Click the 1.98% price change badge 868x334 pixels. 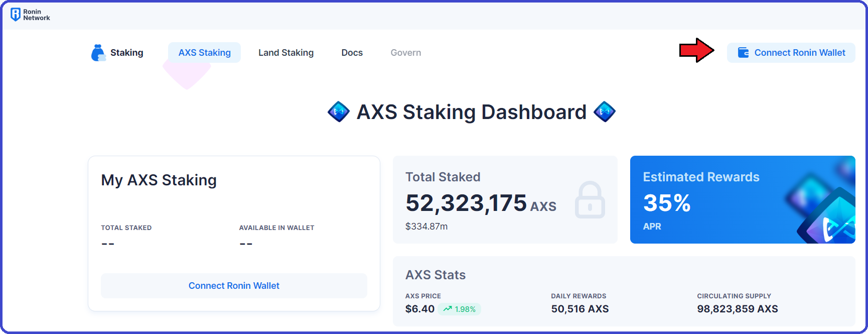[x=460, y=309]
